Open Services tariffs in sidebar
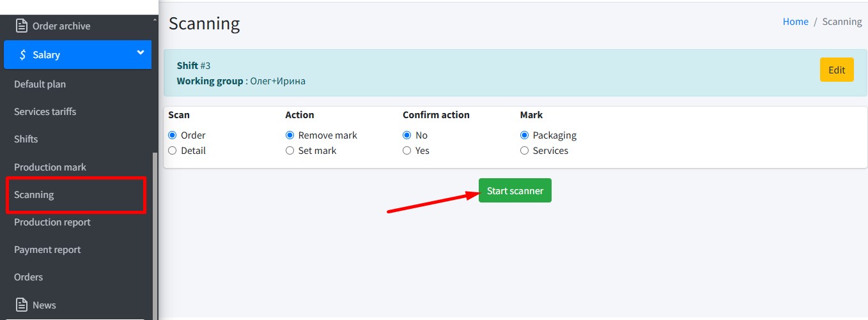The image size is (868, 320). coord(45,112)
